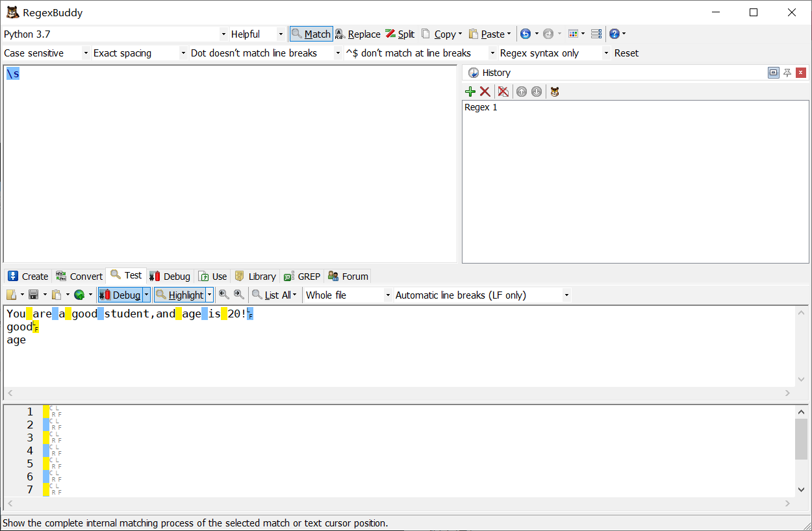Select the Test tab
The height and width of the screenshot is (531, 812).
(x=126, y=275)
